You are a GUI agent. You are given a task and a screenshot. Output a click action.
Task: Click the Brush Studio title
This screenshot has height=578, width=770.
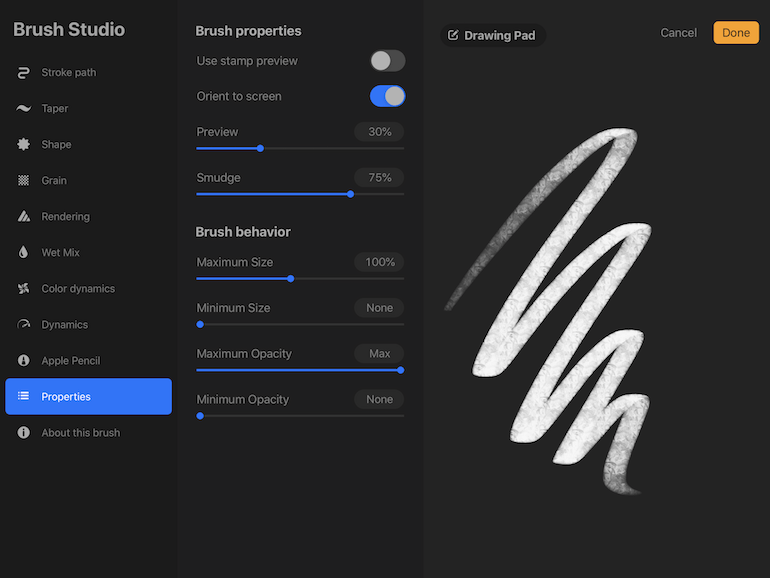pyautogui.click(x=69, y=29)
